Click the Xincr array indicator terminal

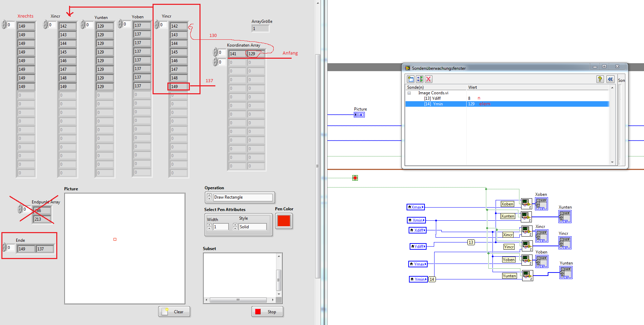click(x=541, y=236)
